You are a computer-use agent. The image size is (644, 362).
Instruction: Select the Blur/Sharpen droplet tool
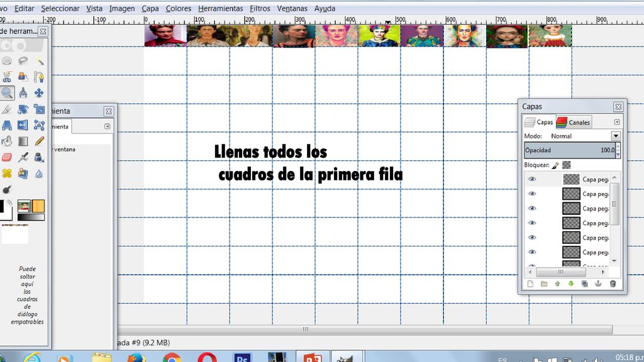pyautogui.click(x=39, y=173)
